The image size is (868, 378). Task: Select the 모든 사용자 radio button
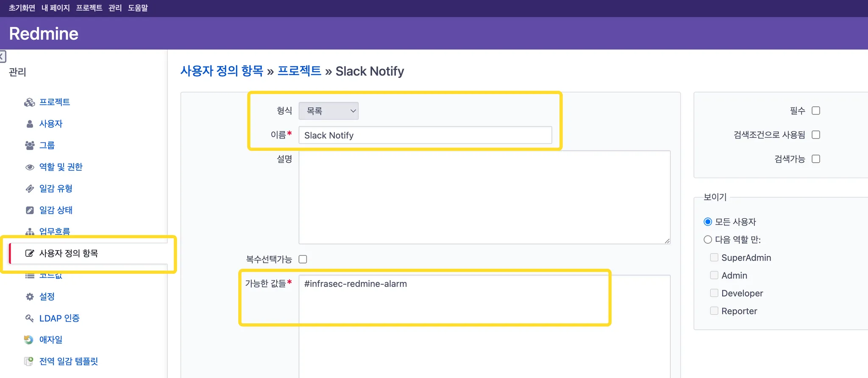[708, 222]
